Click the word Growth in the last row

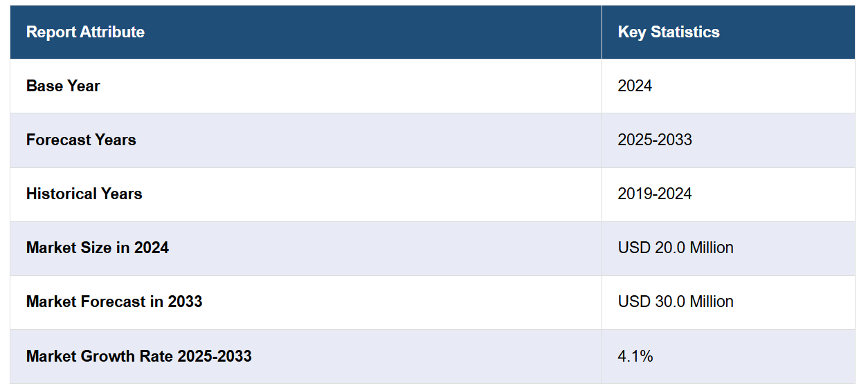tap(102, 356)
